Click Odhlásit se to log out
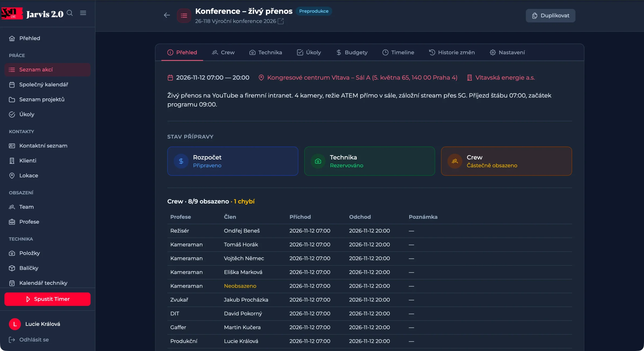Image resolution: width=644 pixels, height=351 pixels. tap(29, 340)
